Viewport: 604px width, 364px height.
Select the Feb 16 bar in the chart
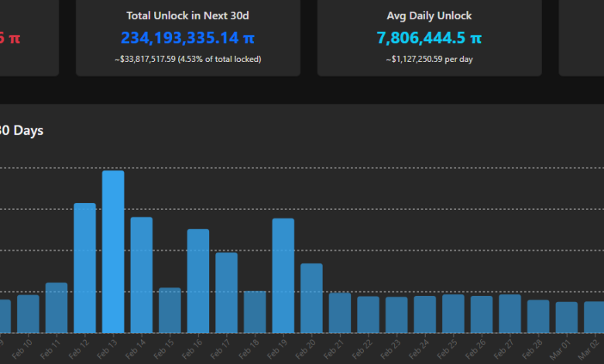pyautogui.click(x=198, y=281)
